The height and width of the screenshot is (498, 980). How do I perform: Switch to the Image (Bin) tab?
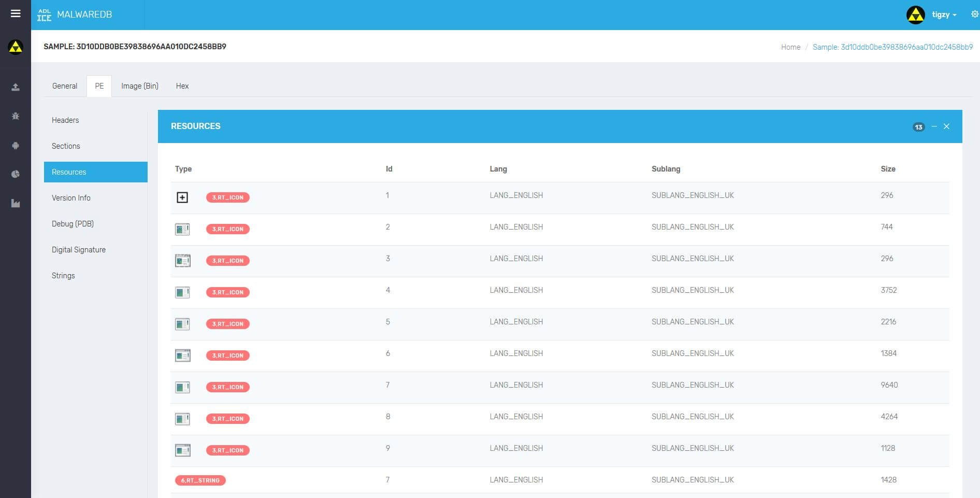139,86
